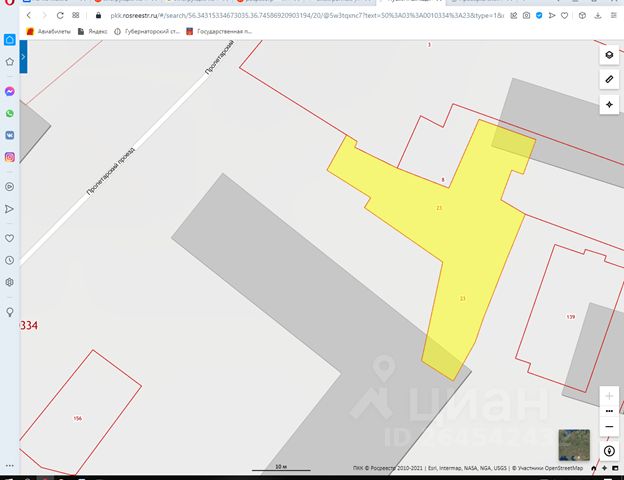Open browsing history clock icon
Viewport: 624px width, 480px height.
pos(10,260)
